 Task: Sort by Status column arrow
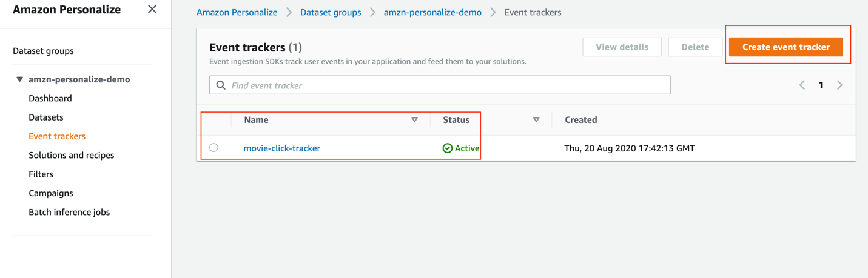[536, 120]
